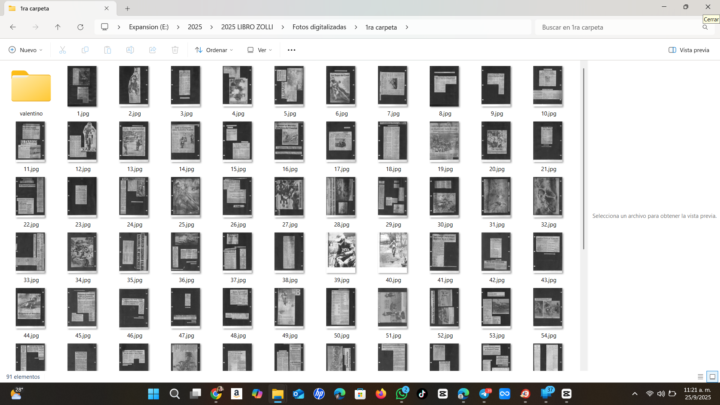This screenshot has height=405, width=720.
Task: Click the search magnifier icon in search box
Action: click(x=705, y=28)
